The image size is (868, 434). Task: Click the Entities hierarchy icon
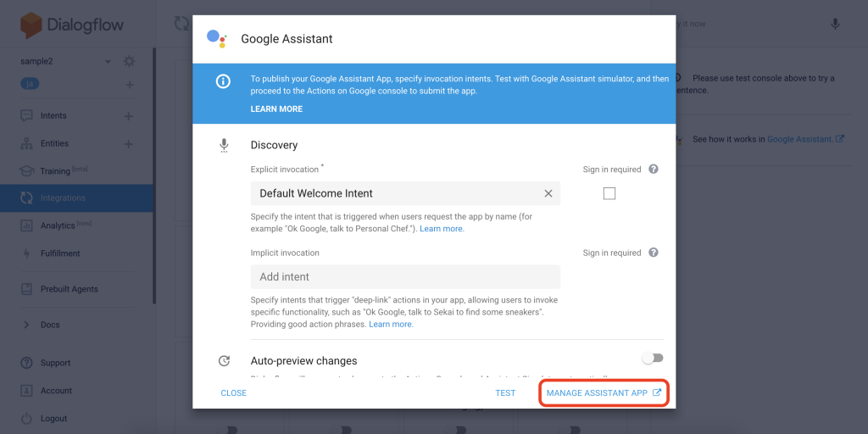coord(26,143)
